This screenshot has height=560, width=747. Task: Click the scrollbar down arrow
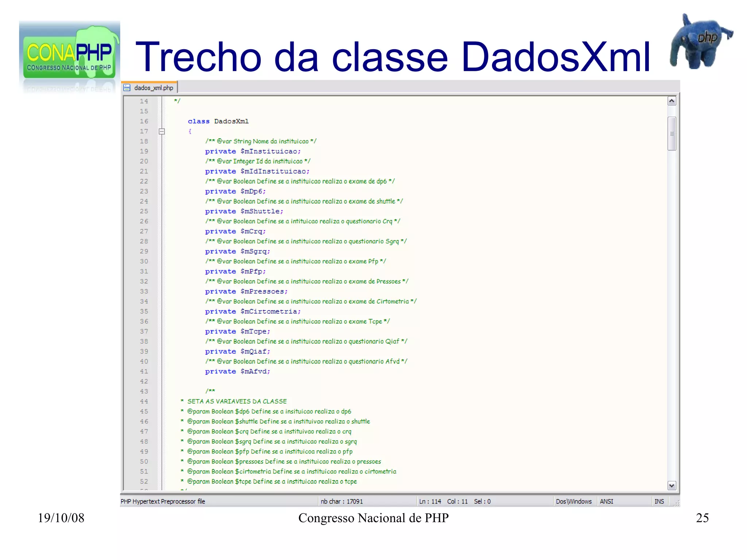coord(672,486)
